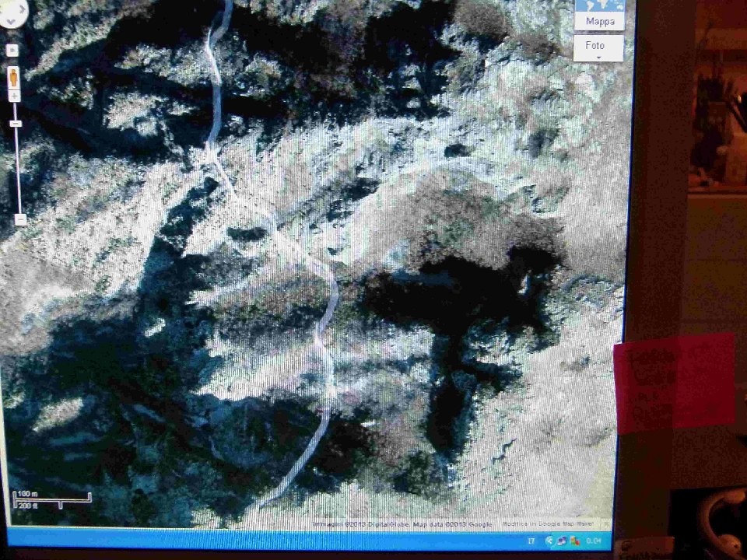Screen dimensions: 747x560
Task: Click the Immagini ©2013 DigitalGlobe copyright text
Action: [x=363, y=524]
